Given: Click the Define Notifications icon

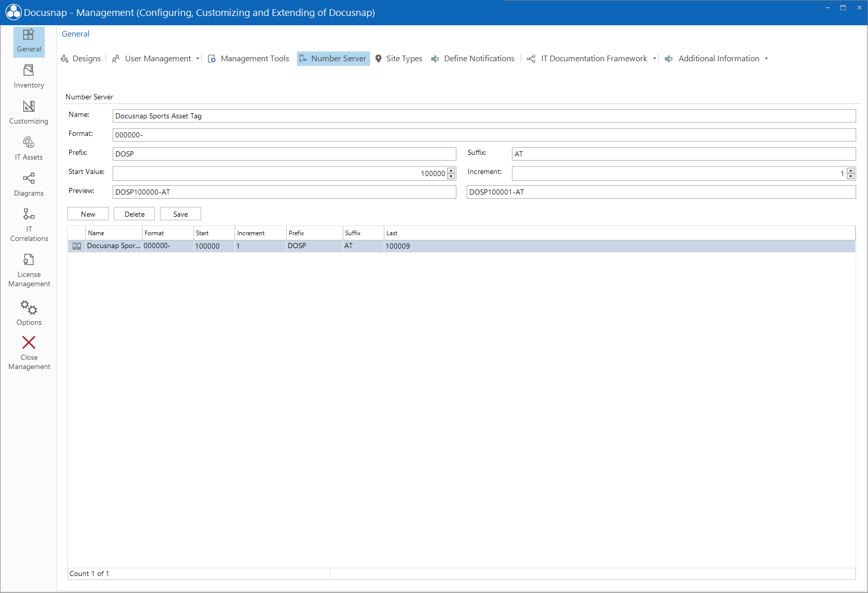Looking at the screenshot, I should click(435, 59).
